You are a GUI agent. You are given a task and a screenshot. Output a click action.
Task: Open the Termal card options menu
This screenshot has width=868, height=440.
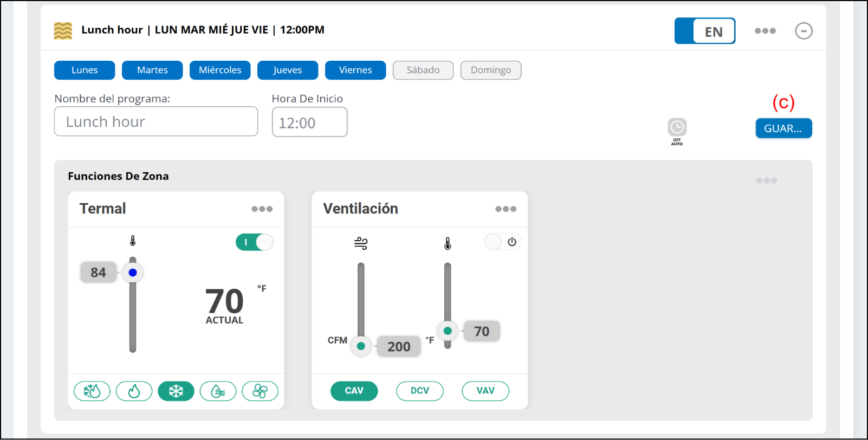point(262,209)
